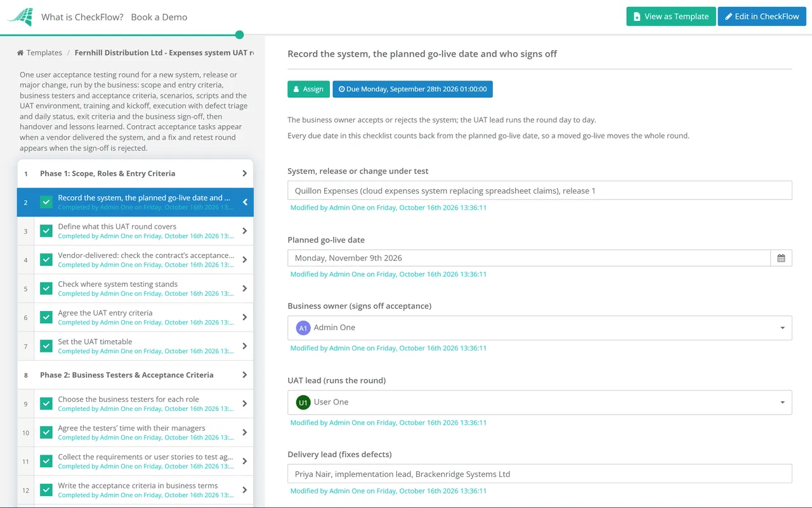Open the planned go-live date calendar icon
This screenshot has width=812, height=508.
click(781, 258)
